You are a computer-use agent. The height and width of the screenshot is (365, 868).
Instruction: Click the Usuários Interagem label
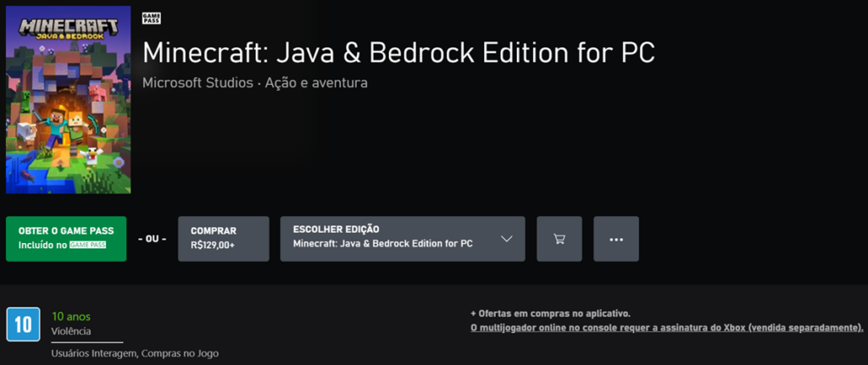pyautogui.click(x=94, y=353)
